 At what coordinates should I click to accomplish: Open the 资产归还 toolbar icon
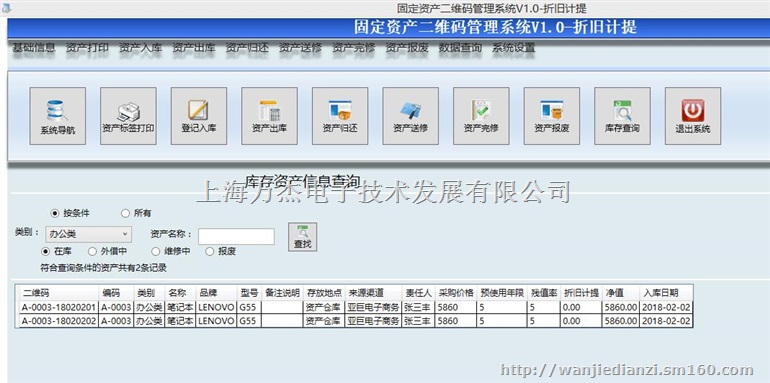click(x=340, y=116)
